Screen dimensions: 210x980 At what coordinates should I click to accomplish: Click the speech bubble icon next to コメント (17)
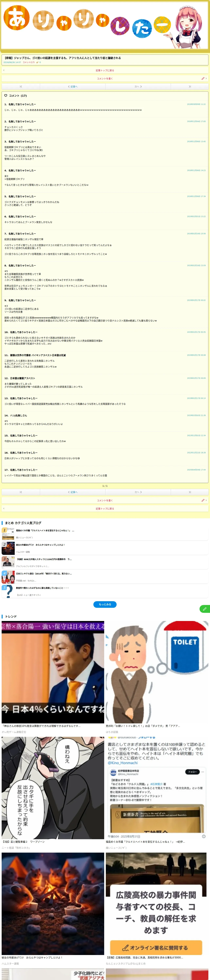(6, 96)
